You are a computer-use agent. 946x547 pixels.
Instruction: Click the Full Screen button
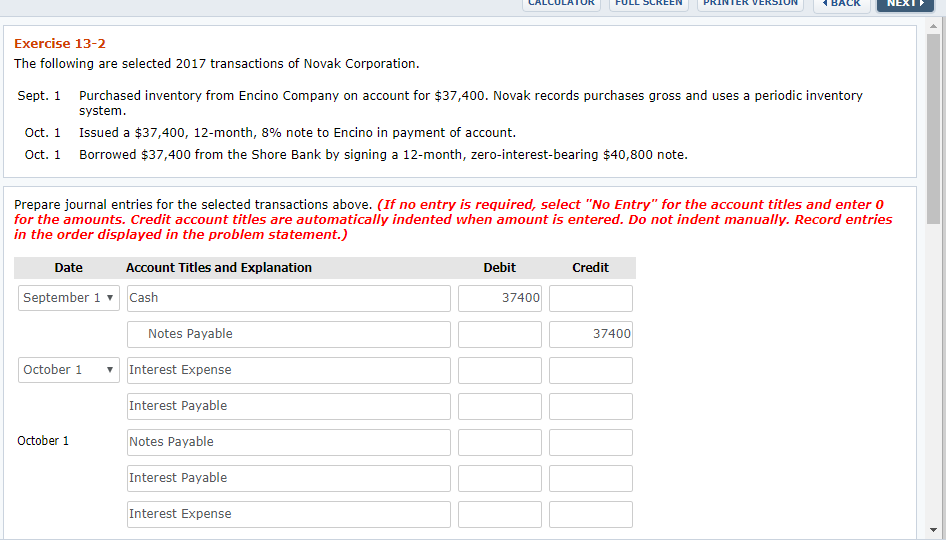click(x=649, y=4)
